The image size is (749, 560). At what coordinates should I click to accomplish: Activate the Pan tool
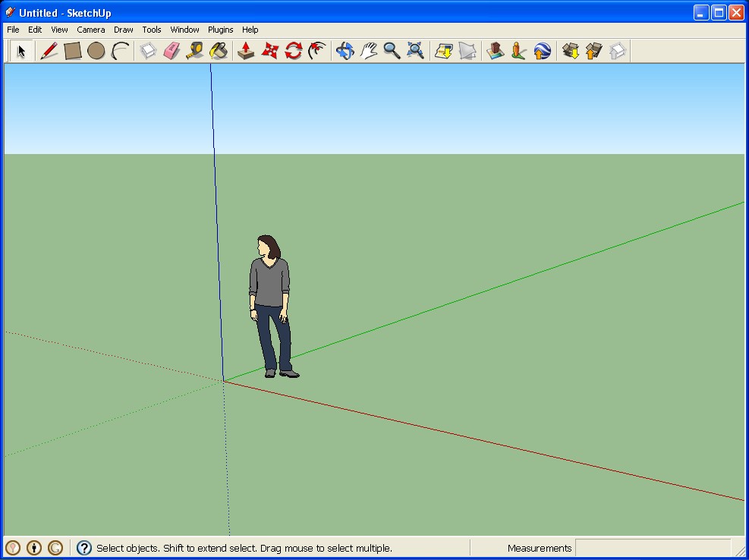370,51
